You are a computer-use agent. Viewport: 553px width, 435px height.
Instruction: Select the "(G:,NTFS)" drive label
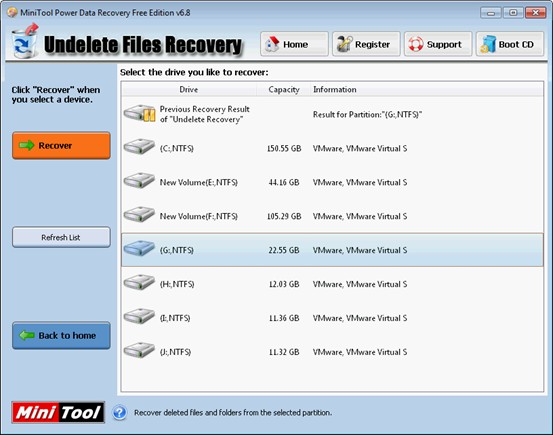point(177,250)
